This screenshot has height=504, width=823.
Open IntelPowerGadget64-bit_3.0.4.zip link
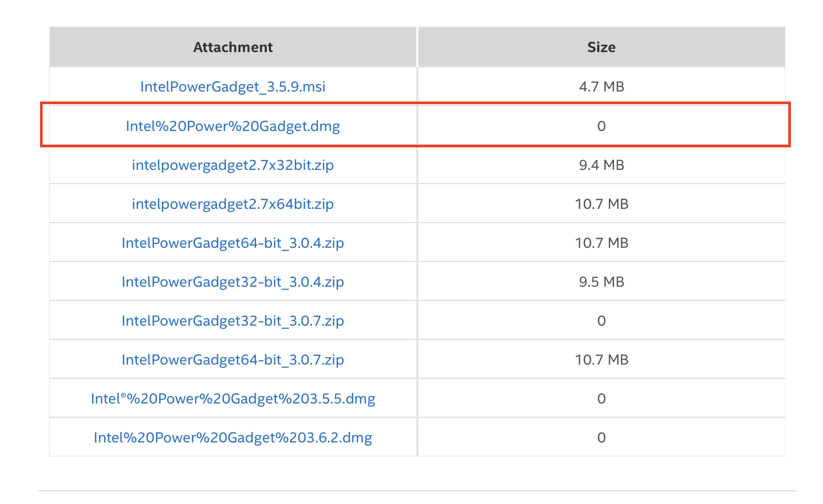pyautogui.click(x=233, y=243)
